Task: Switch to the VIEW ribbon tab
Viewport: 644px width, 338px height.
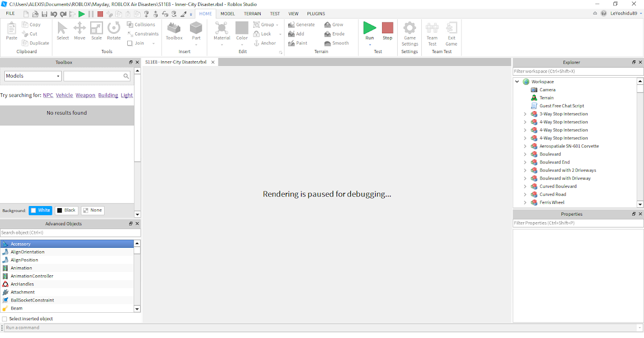Action: [294, 13]
